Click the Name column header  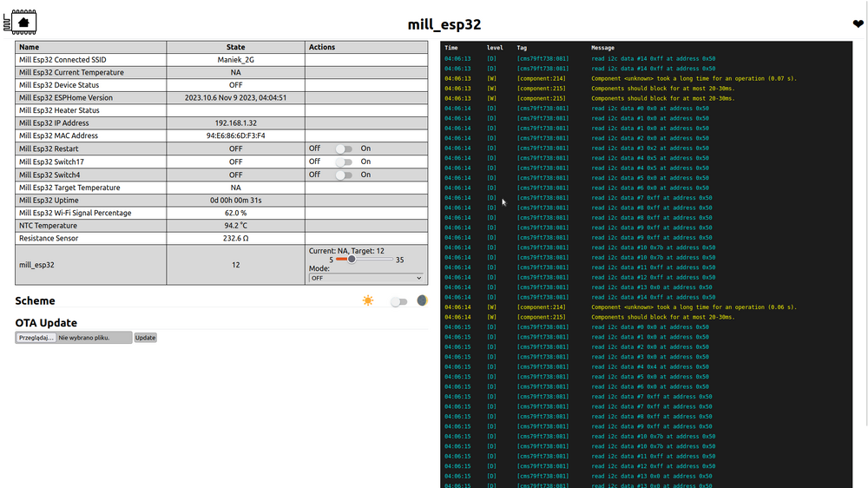30,47
